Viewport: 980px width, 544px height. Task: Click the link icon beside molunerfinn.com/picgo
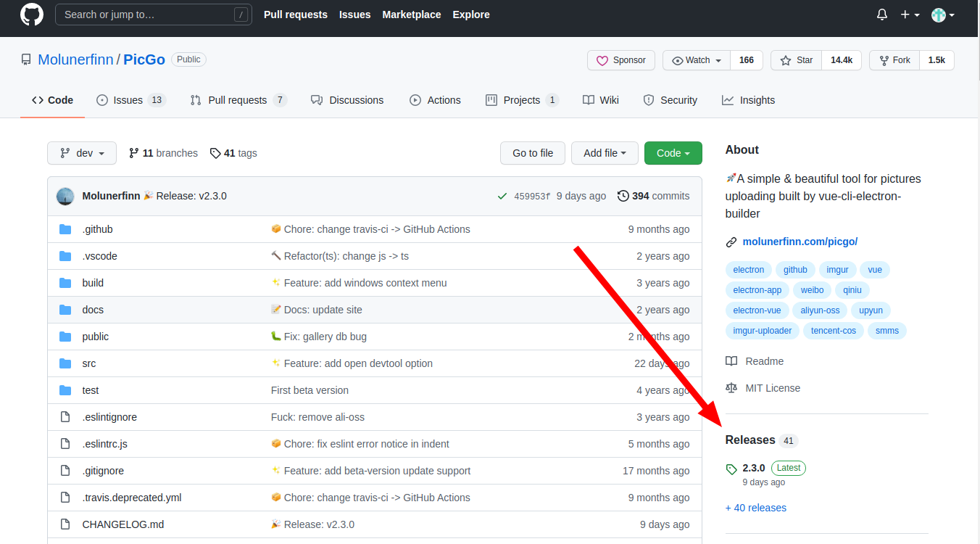731,242
